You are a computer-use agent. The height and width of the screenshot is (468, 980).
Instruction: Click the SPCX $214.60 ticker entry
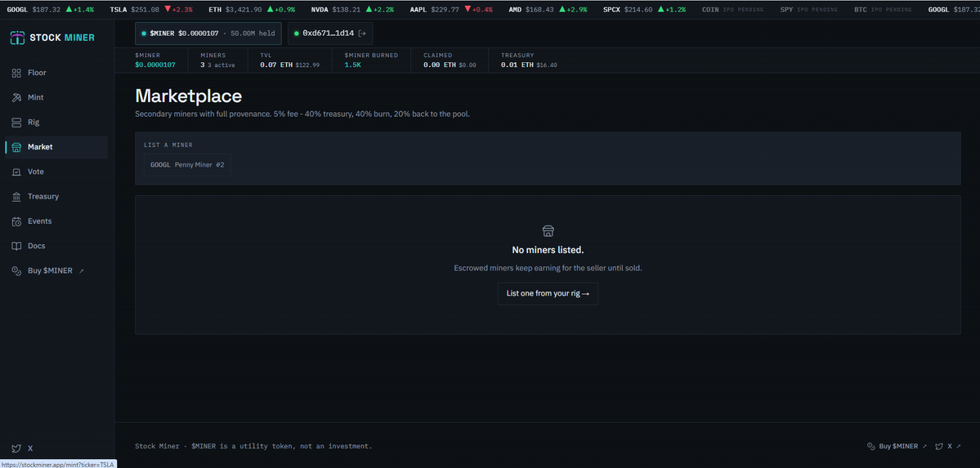(644, 9)
